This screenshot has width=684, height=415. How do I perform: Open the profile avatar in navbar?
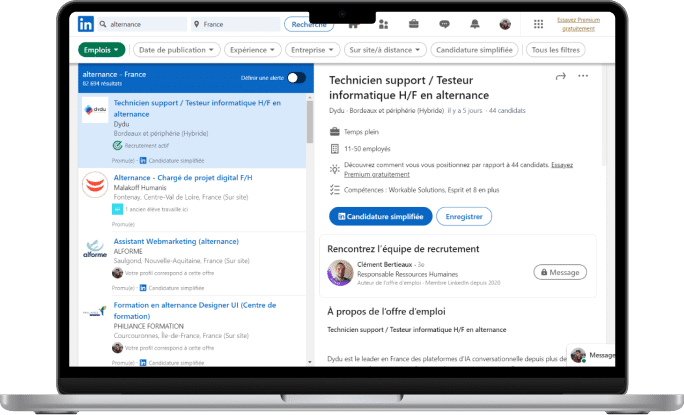(505, 24)
